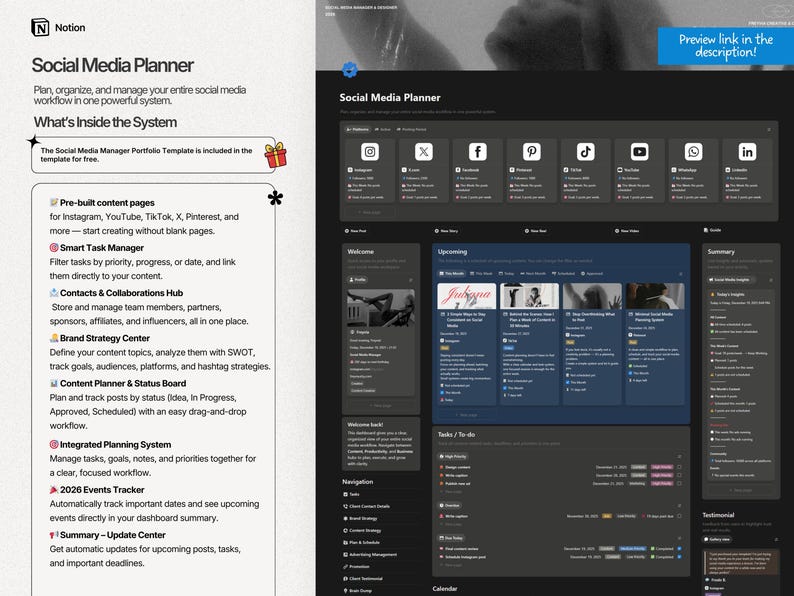Click the Plan & Schedule navigation icon
The height and width of the screenshot is (596, 794).
pyautogui.click(x=345, y=542)
